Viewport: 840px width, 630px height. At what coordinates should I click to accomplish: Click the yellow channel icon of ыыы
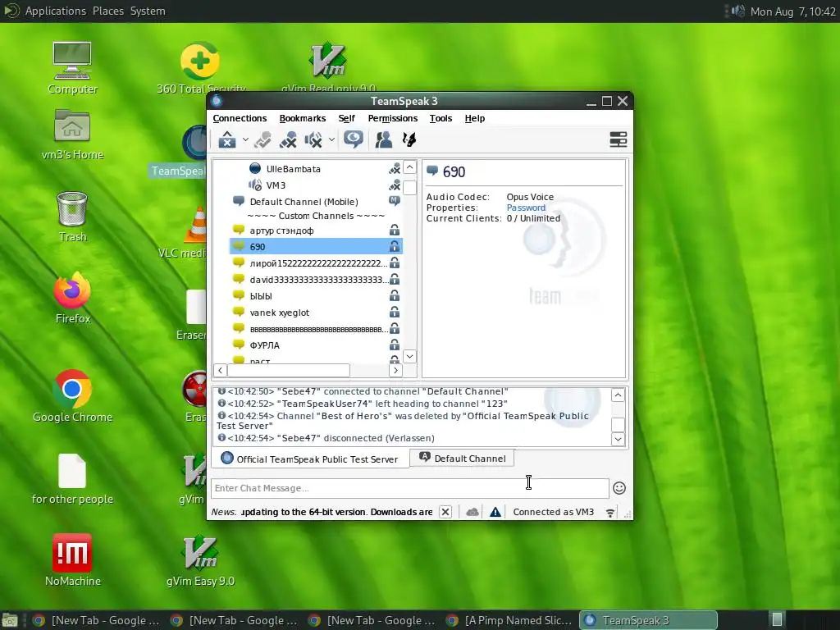[x=239, y=295]
